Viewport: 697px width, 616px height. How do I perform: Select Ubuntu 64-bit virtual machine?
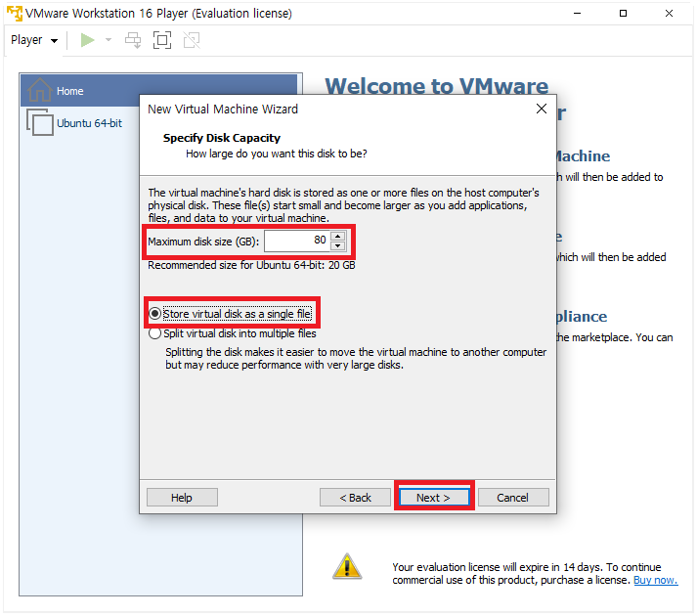89,123
